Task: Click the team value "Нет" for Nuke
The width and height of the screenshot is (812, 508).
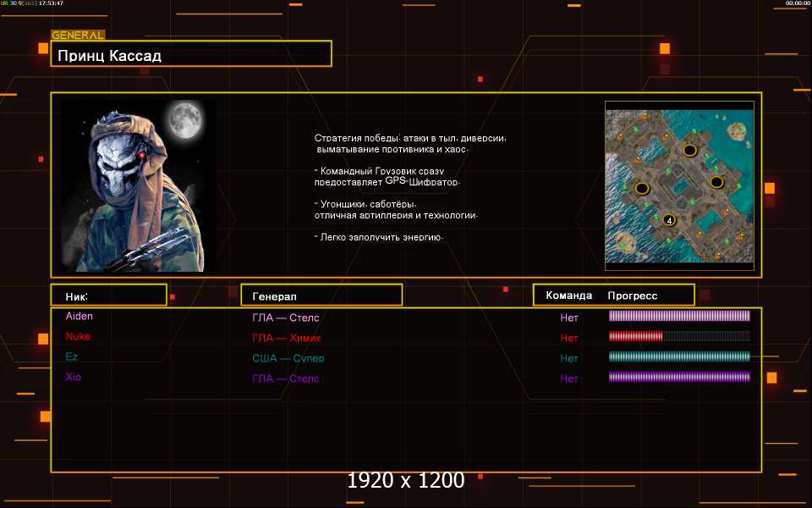Action: tap(569, 338)
